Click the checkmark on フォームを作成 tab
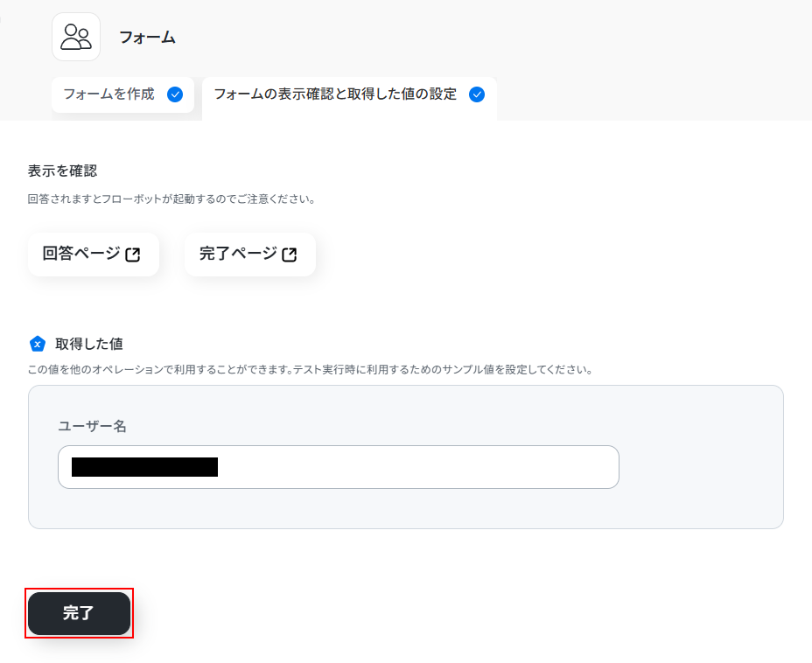Screen dimensions: 812x663 click(175, 94)
